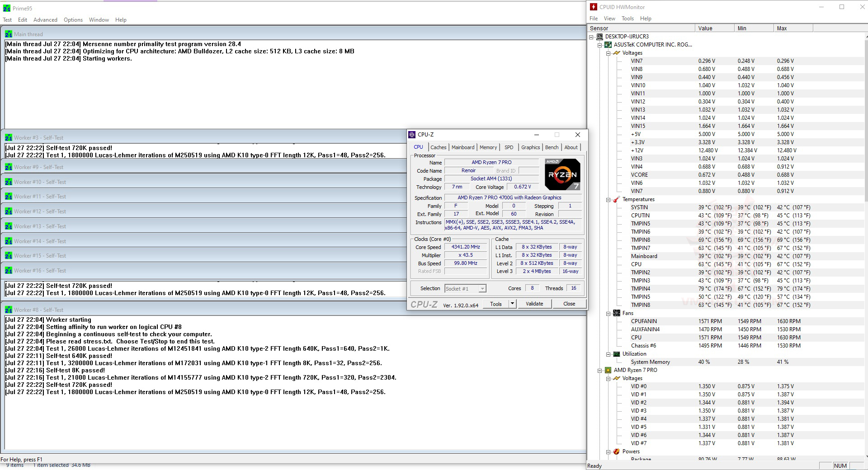
Task: Click the CPUID HWMonitor title bar icon
Action: (594, 7)
